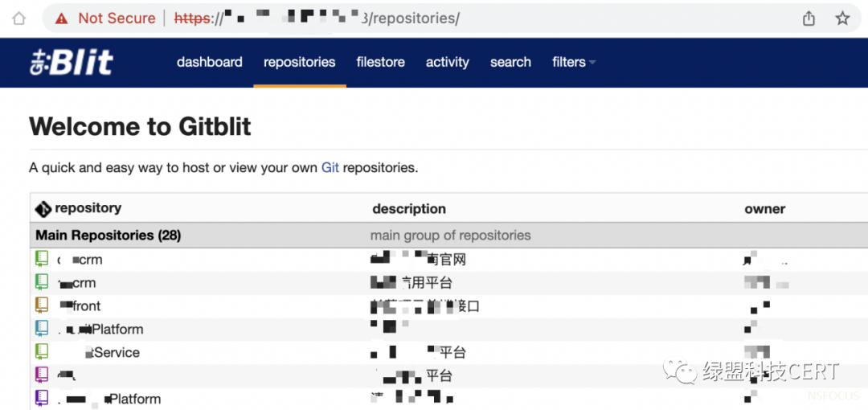Image resolution: width=868 pixels, height=410 pixels.
Task: Click the Main Repositories (28) group header
Action: pos(108,236)
